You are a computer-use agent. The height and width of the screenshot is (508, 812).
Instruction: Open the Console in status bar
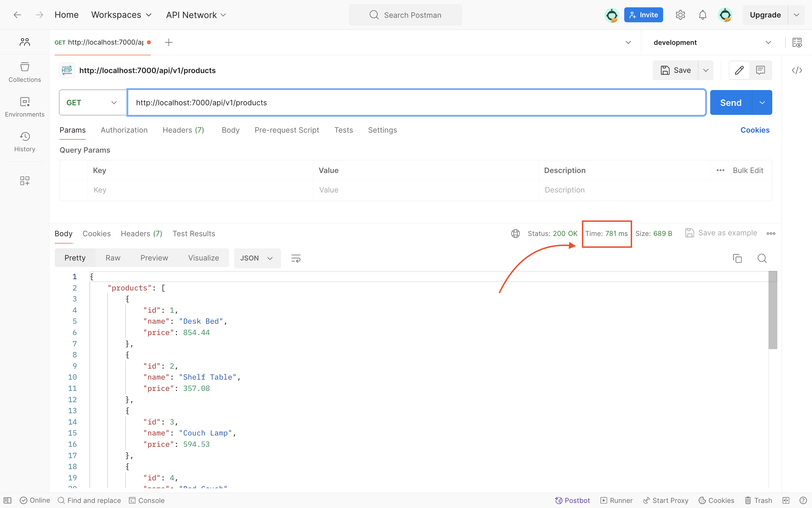(147, 500)
